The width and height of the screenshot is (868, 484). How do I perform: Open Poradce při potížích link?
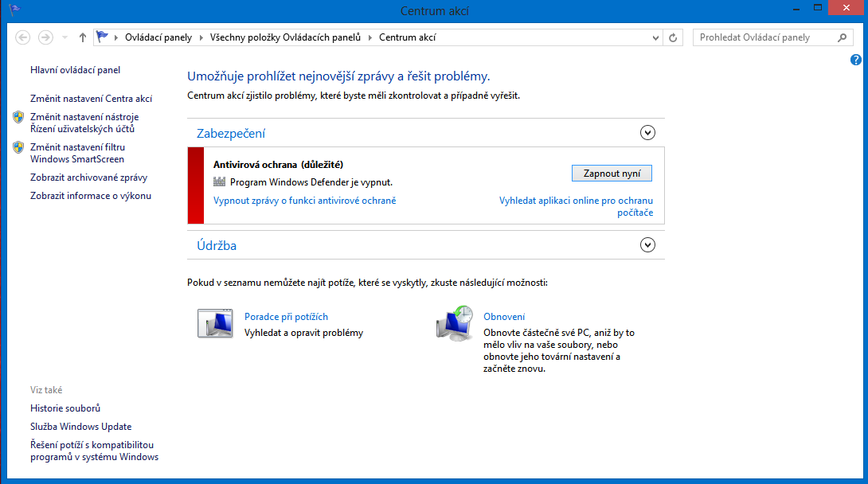[286, 316]
